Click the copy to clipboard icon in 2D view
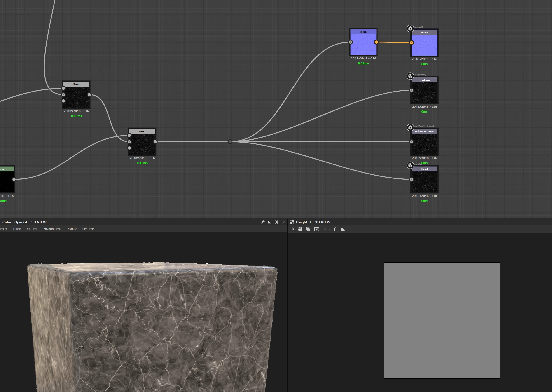 pyautogui.click(x=308, y=229)
